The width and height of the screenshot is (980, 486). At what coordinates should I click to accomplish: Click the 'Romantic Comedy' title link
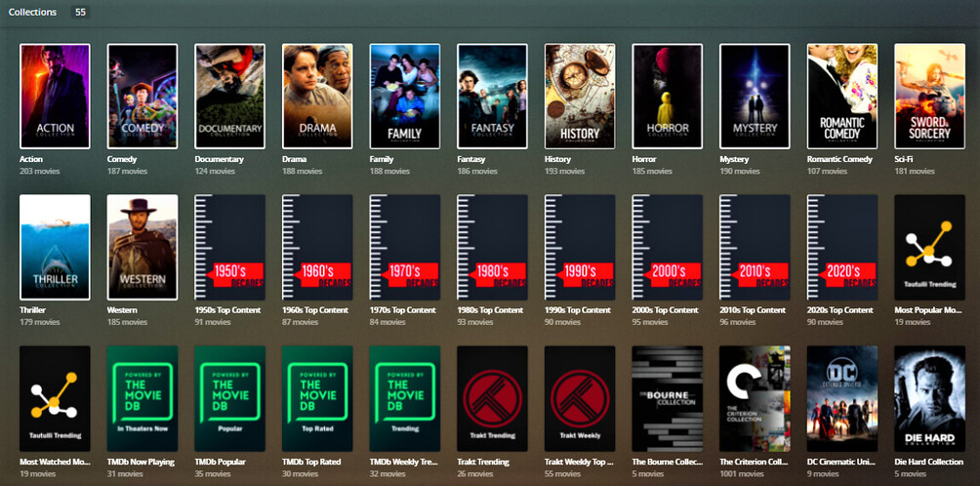(x=839, y=159)
